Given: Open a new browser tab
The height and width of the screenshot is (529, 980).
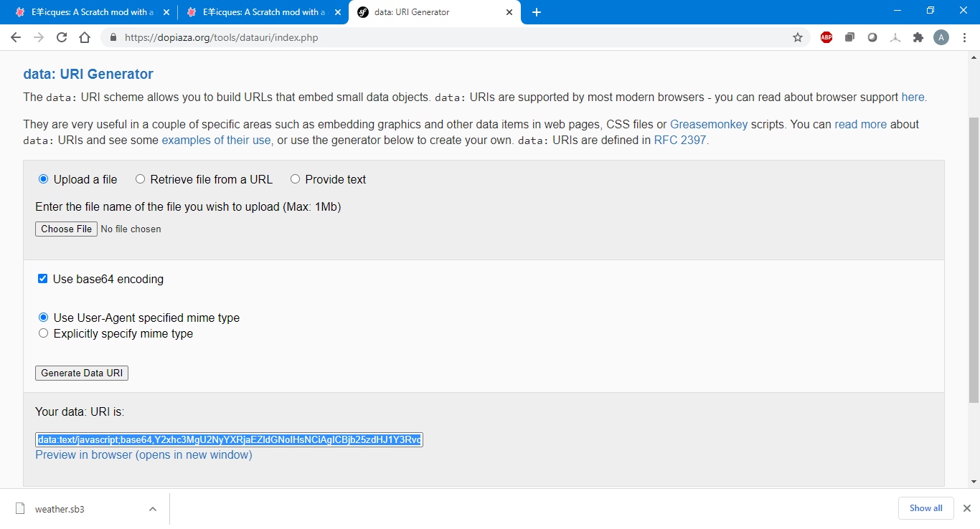Looking at the screenshot, I should [x=537, y=12].
